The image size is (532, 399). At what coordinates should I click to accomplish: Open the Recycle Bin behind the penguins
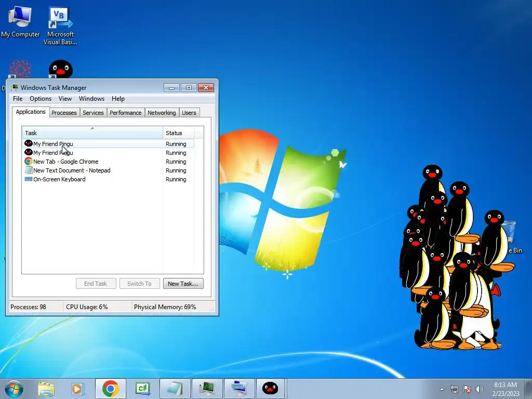(512, 237)
